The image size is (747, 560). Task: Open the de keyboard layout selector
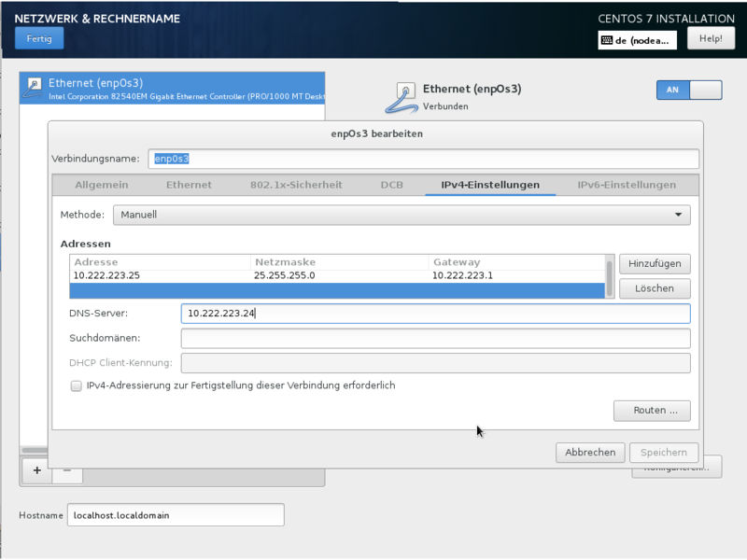(x=637, y=40)
